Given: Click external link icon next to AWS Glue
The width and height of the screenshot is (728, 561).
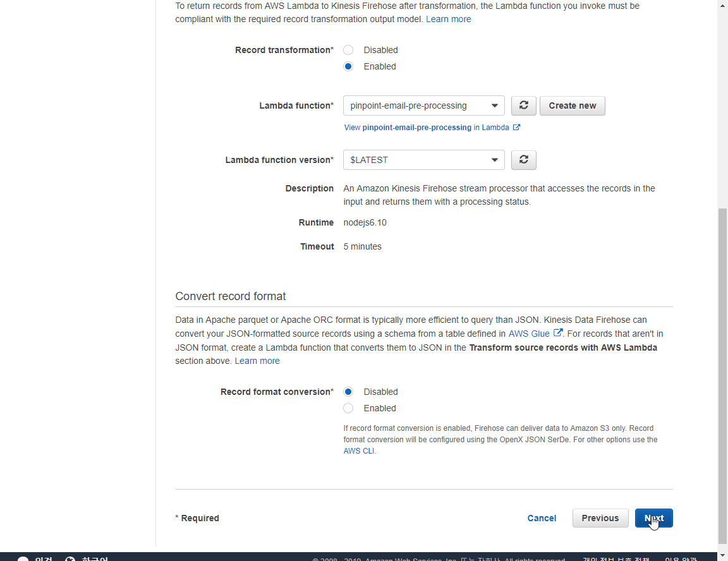Looking at the screenshot, I should (x=557, y=333).
